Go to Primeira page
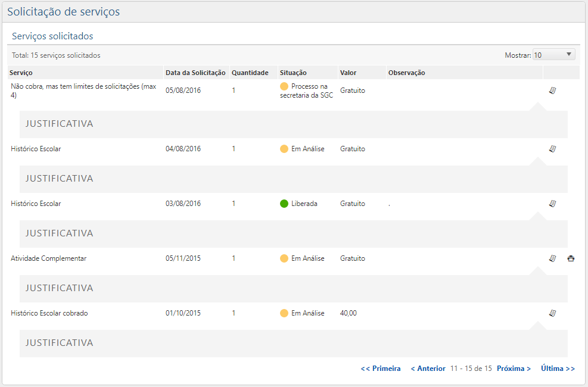The width and height of the screenshot is (588, 387). coord(381,369)
